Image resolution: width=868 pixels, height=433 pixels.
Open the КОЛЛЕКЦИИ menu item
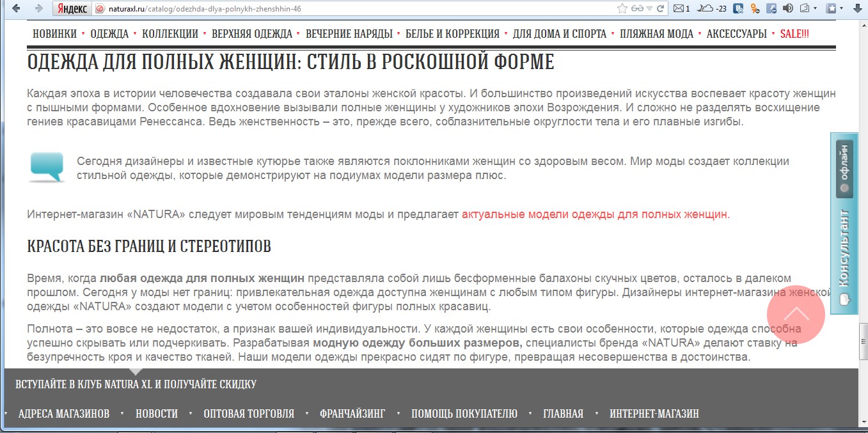coord(170,34)
